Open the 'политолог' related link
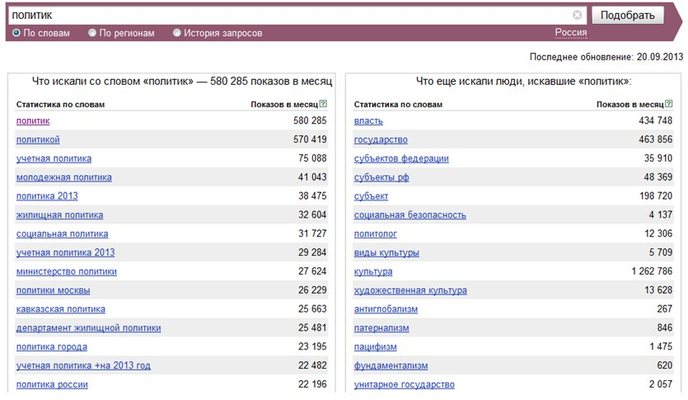688x400 pixels. click(376, 234)
